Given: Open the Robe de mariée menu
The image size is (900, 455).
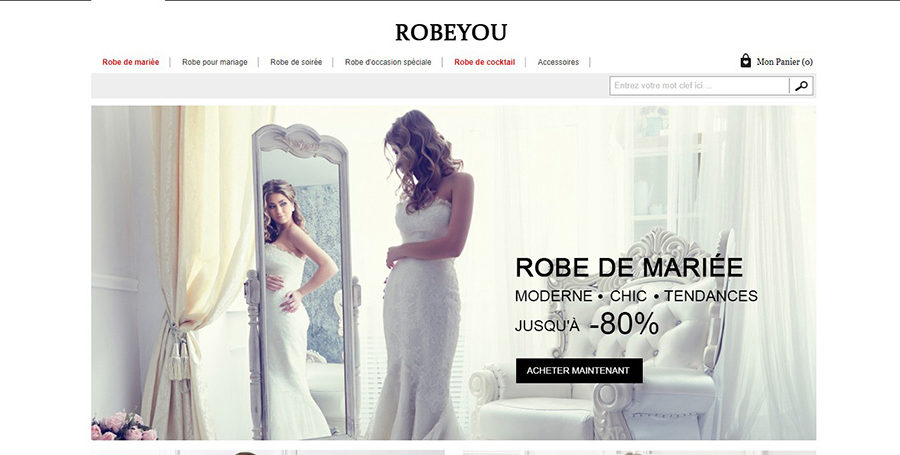Looking at the screenshot, I should pyautogui.click(x=131, y=62).
